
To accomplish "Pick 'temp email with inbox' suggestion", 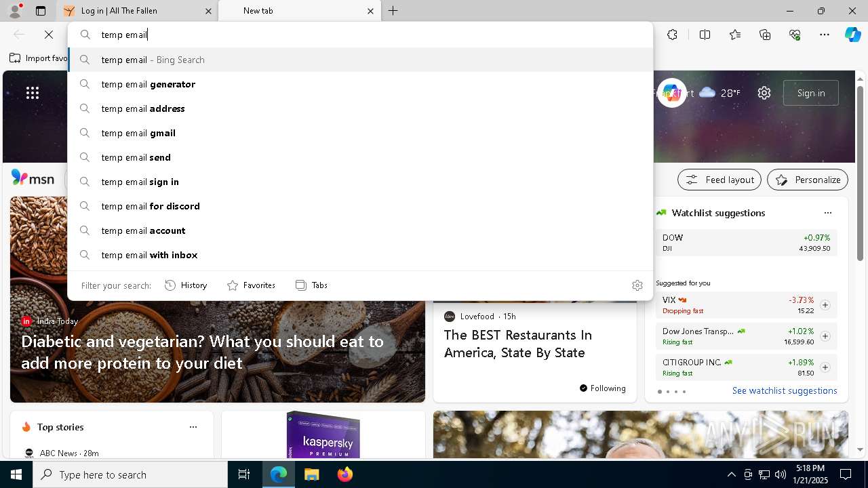I will coord(360,255).
